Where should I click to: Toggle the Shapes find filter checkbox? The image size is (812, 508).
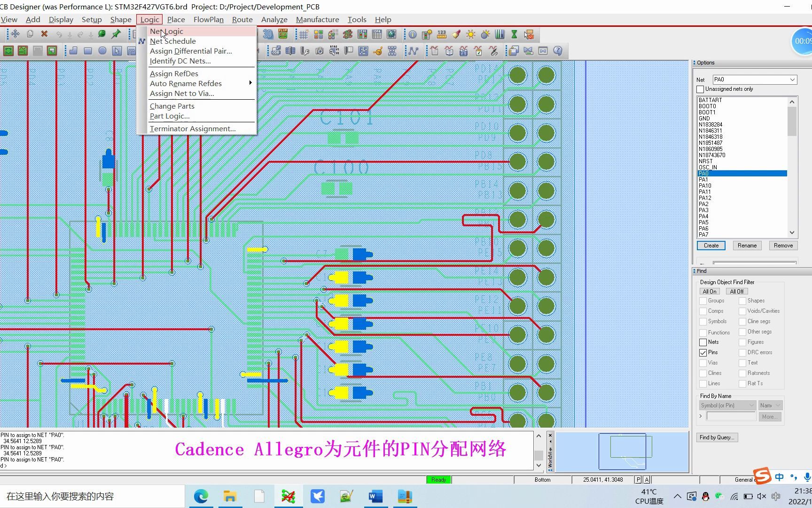tap(742, 301)
